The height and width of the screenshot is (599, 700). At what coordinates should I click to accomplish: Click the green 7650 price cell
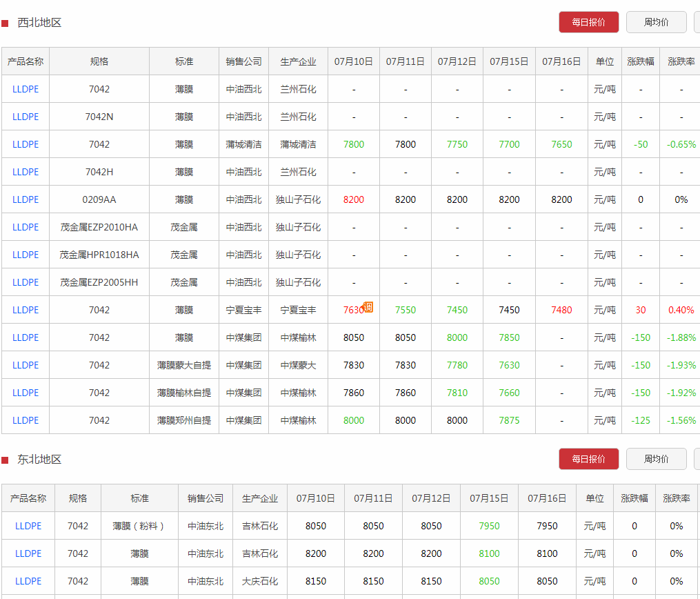561,145
